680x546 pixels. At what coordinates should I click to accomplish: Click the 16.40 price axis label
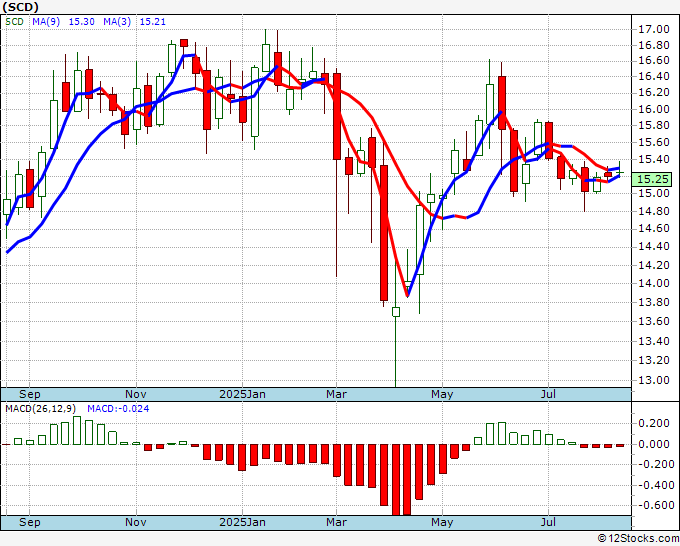654,76
